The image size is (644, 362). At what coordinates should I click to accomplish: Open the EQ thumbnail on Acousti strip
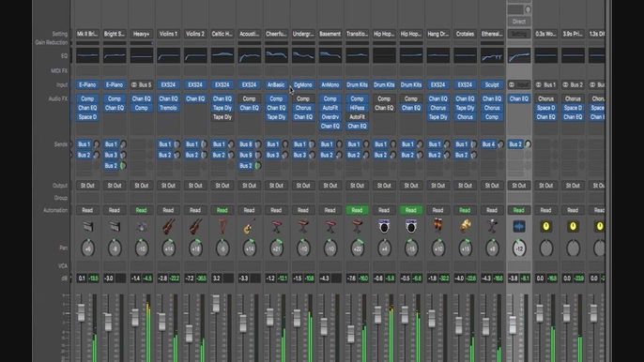[x=250, y=55]
